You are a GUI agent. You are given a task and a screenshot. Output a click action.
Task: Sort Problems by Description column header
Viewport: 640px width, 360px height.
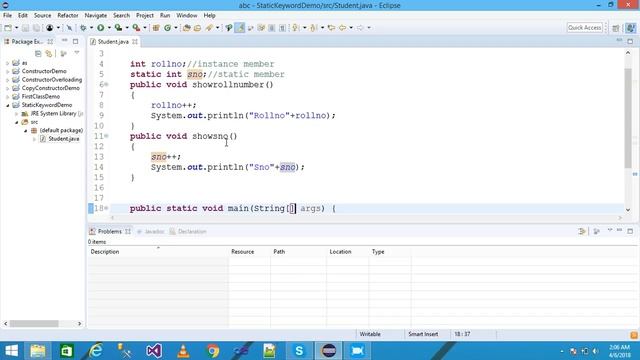pos(158,252)
